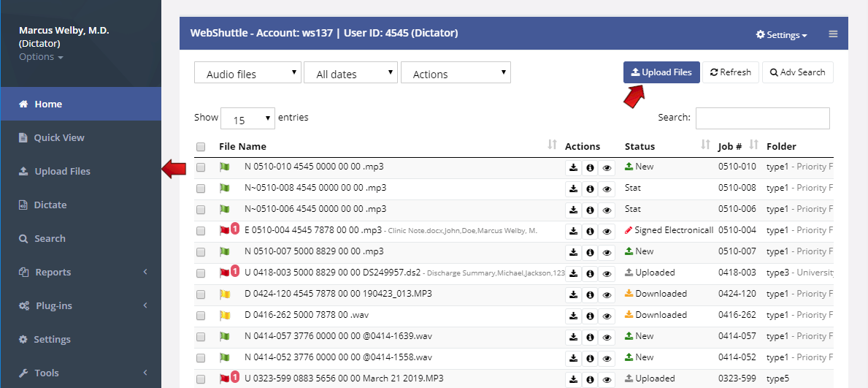Download file for job 0414-052
This screenshot has width=868, height=388.
coord(574,357)
